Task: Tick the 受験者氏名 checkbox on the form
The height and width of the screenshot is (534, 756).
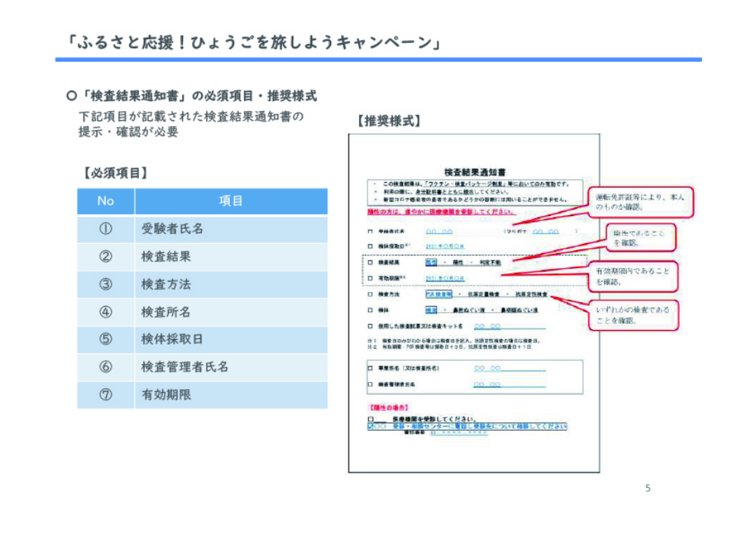Action: (x=370, y=232)
